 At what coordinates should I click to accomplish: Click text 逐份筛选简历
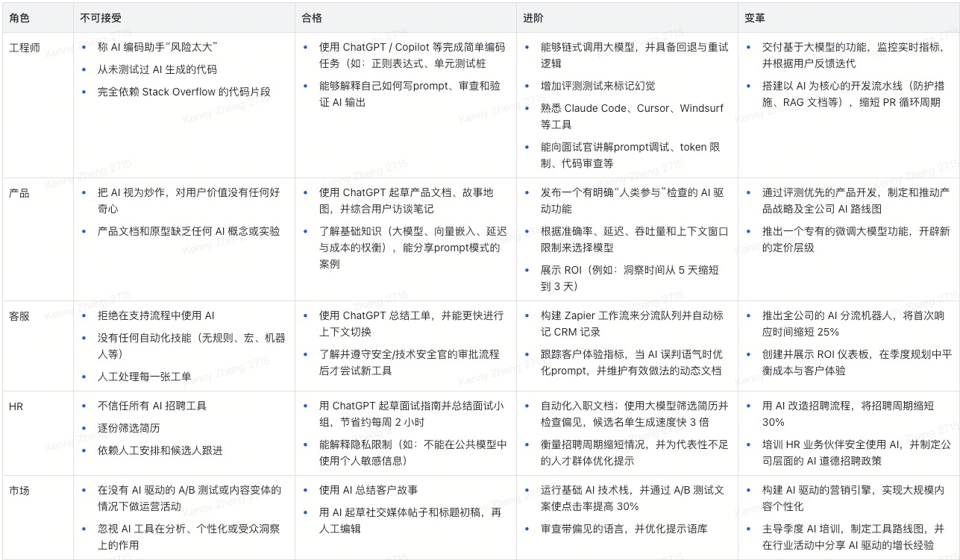tap(129, 428)
